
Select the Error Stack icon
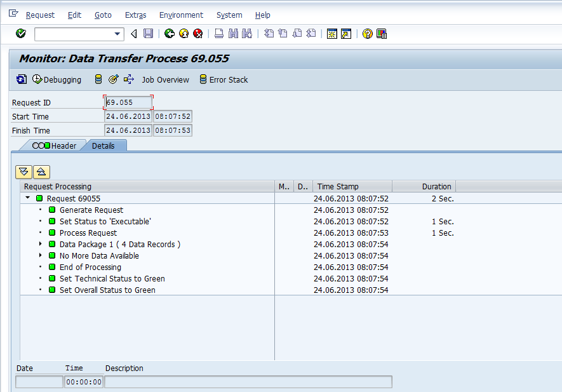tap(203, 80)
